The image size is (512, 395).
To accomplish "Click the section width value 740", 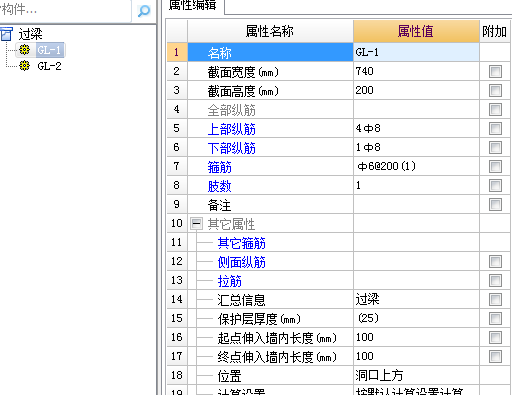I will coord(416,71).
